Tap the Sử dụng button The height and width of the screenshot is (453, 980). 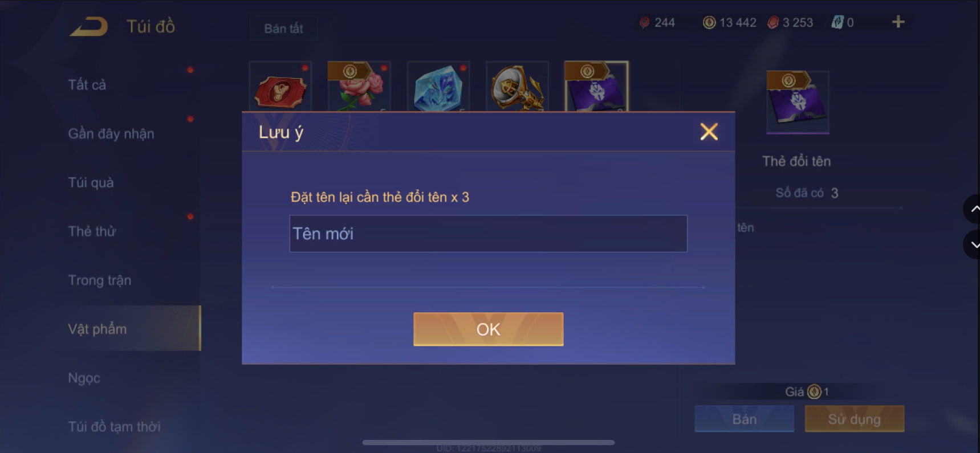(x=854, y=419)
